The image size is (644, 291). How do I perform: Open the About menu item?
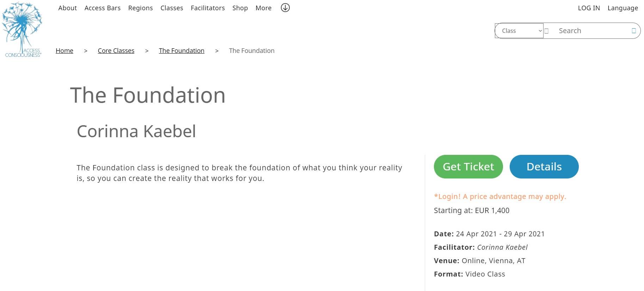67,8
